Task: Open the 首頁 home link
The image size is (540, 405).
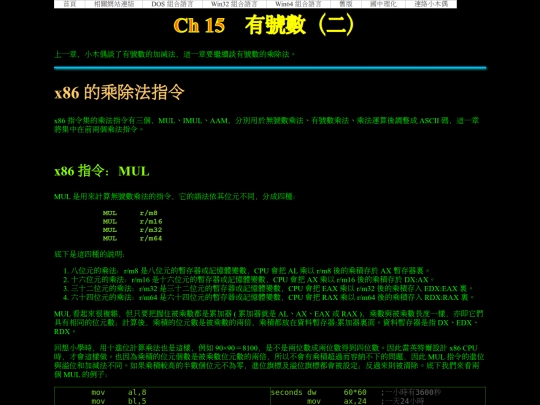Action: [x=70, y=4]
